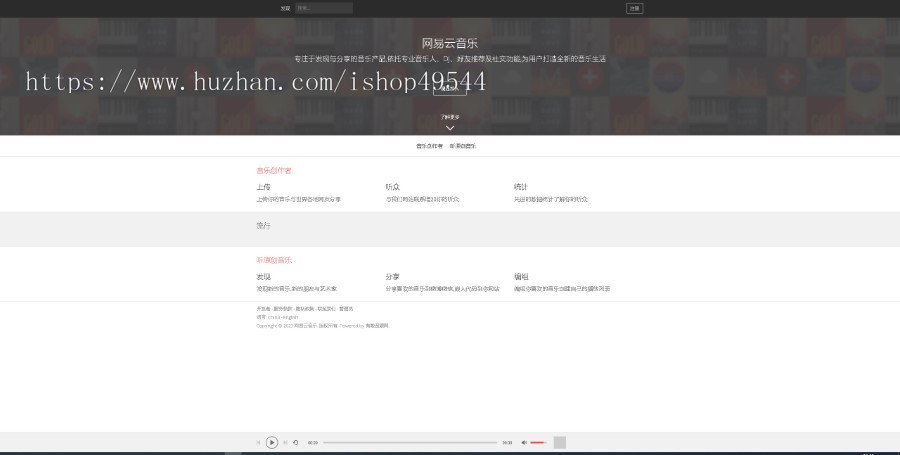Switch to the 听原创音乐 tab
Image resolution: width=900 pixels, height=455 pixels.
coord(463,146)
